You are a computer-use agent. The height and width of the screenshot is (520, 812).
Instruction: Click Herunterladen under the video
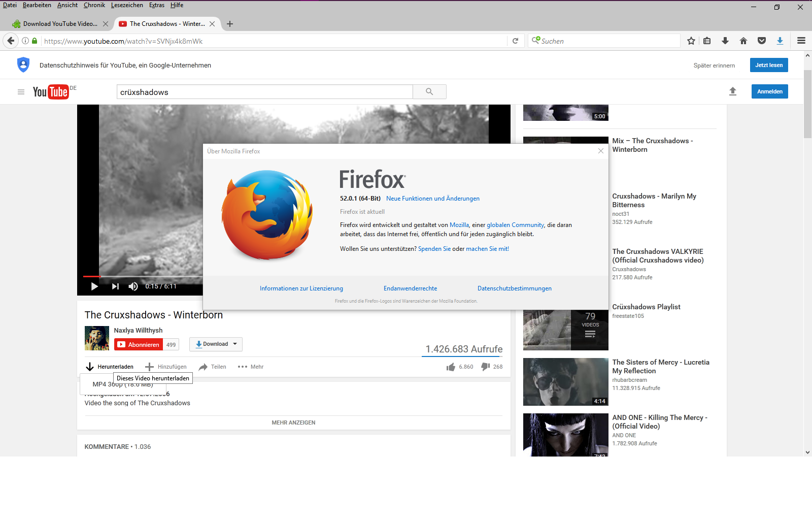click(110, 367)
